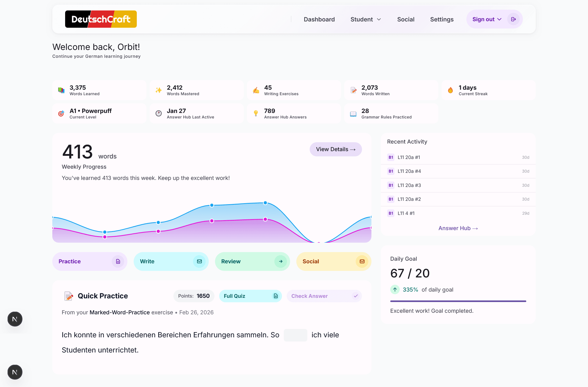Open the Settings menu item
The height and width of the screenshot is (387, 588).
(442, 19)
